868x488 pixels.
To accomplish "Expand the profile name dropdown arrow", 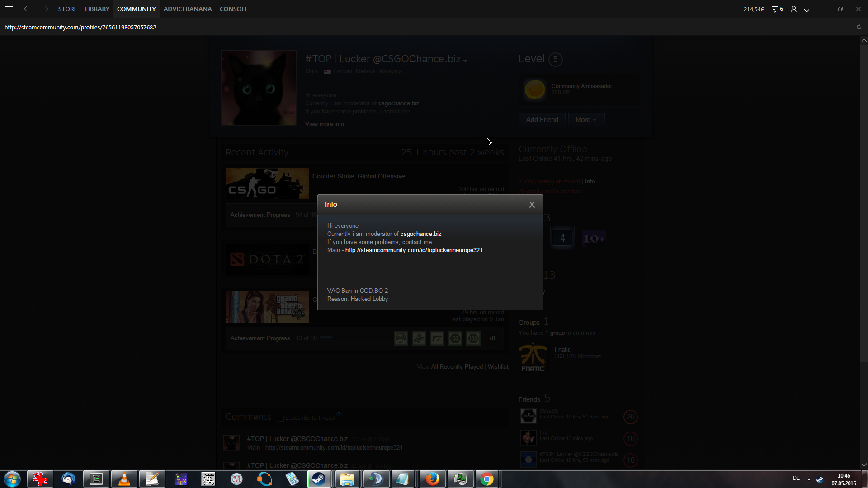I will (466, 61).
